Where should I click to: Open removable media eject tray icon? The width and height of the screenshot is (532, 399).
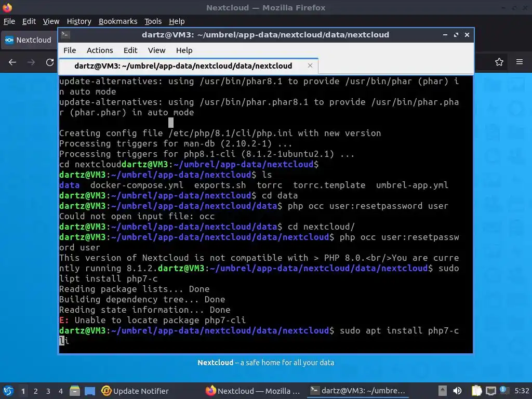tap(442, 391)
